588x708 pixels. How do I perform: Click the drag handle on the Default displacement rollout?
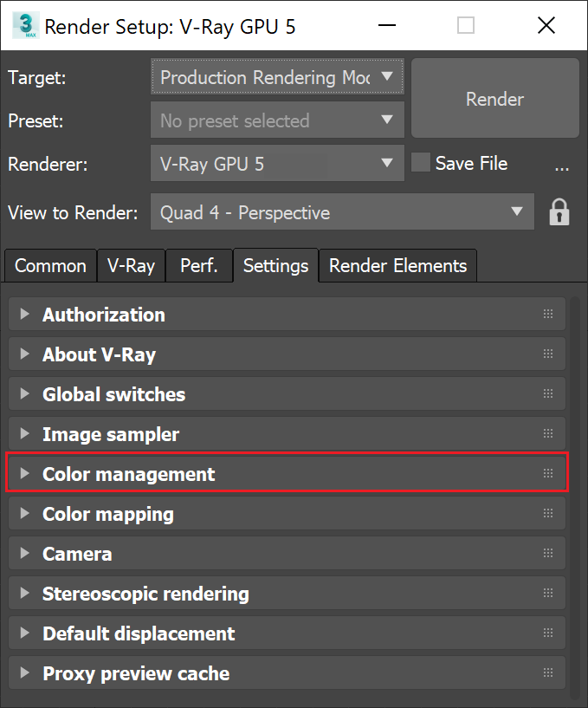tap(547, 633)
